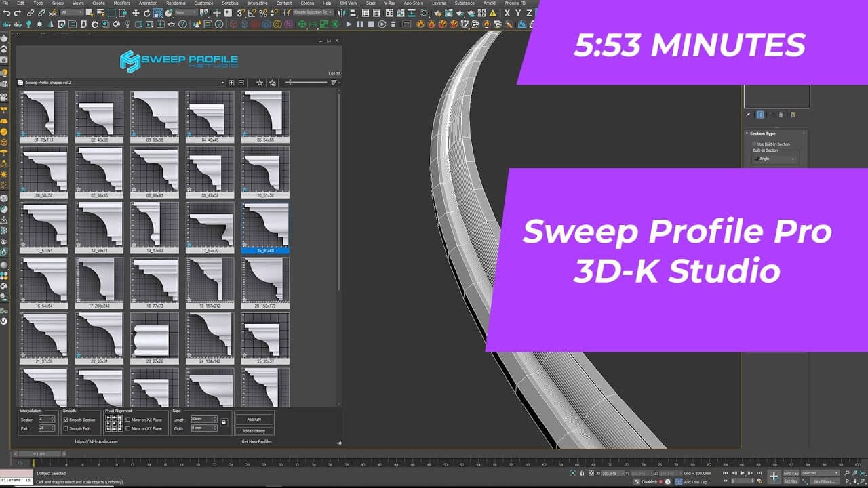Select the highlighted 15_91x88 profile thumbnail
Viewport: 868px width, 488px height.
(265, 228)
